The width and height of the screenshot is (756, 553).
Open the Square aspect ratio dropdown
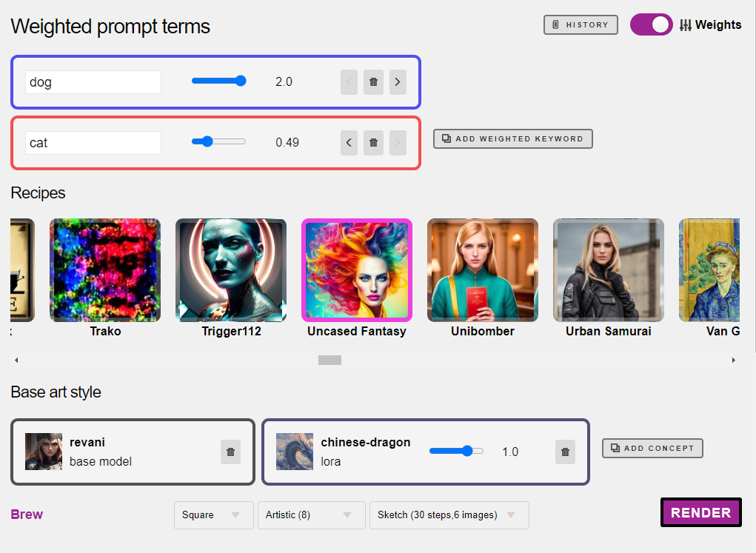(x=213, y=515)
